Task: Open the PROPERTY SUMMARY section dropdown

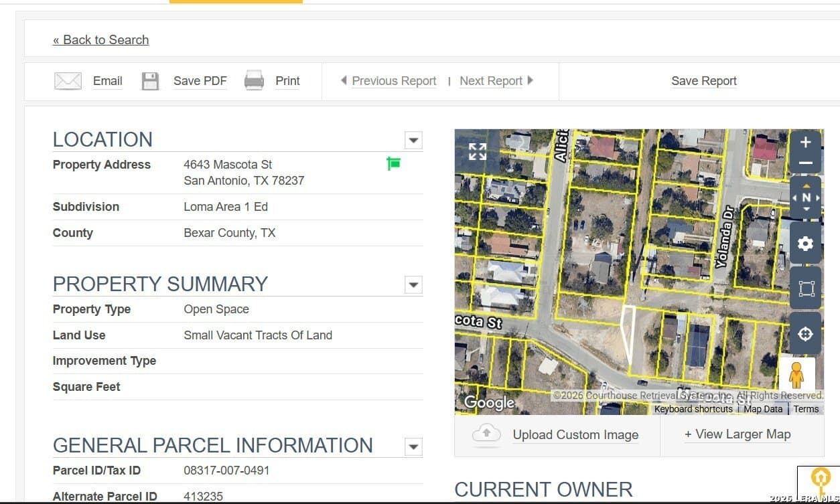Action: (413, 285)
